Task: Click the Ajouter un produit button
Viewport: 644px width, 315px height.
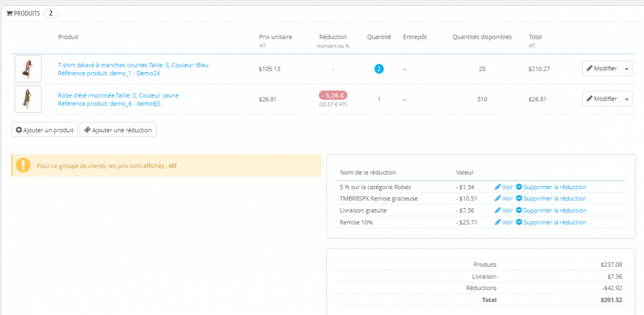Action: [44, 129]
